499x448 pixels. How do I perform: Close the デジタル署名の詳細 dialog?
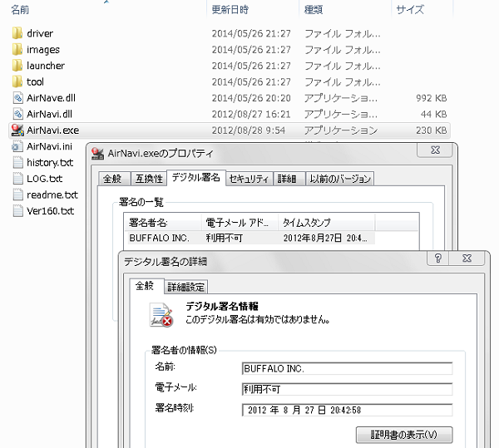(x=467, y=258)
